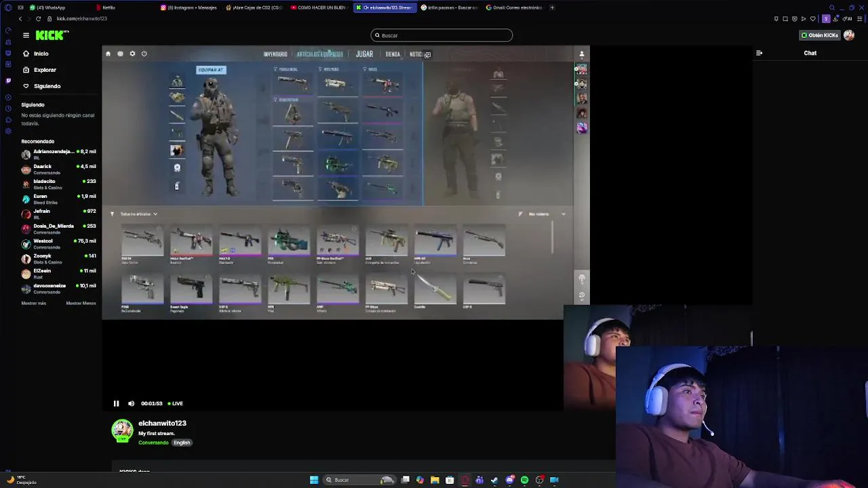Open recommended channel Zoonyk
Screen dimensions: 868x488
click(x=59, y=258)
